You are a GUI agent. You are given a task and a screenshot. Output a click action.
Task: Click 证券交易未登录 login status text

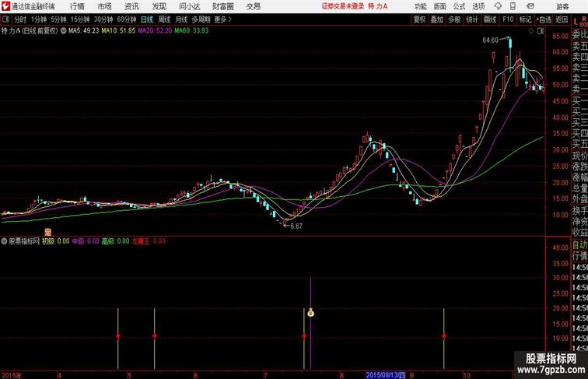pos(343,6)
